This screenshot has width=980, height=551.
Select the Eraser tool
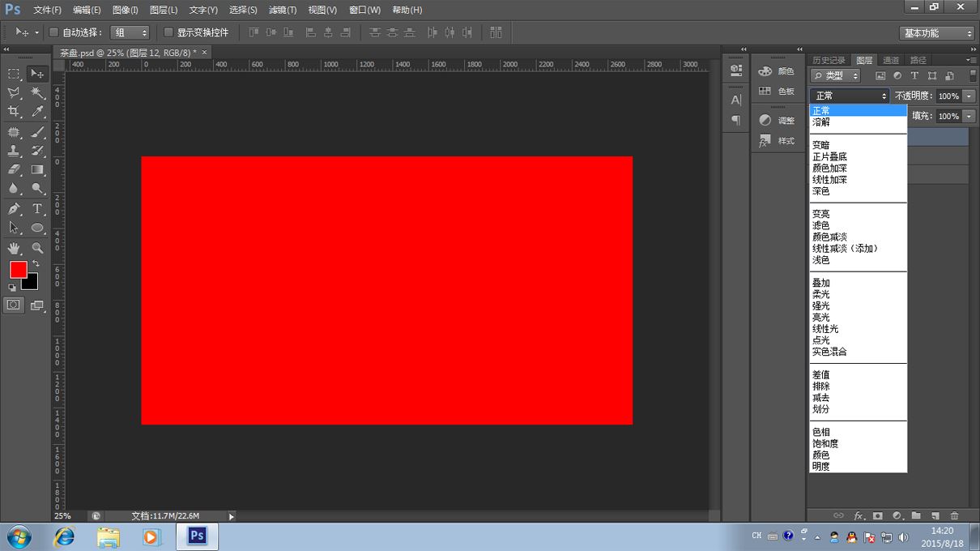(14, 169)
